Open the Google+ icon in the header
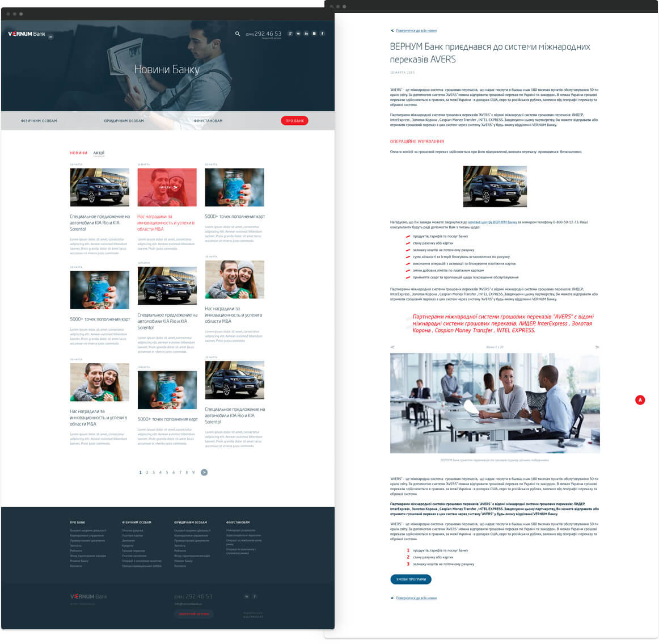 tap(290, 33)
